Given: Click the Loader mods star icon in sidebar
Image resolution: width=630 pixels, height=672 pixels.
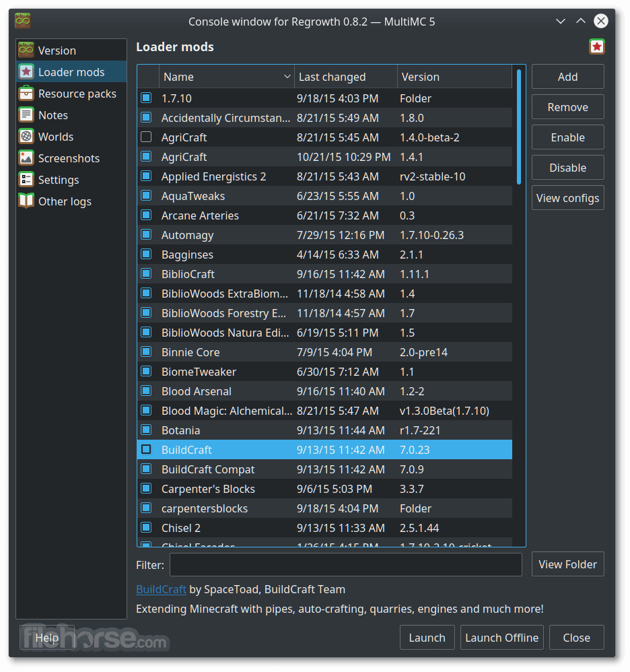Looking at the screenshot, I should [x=26, y=71].
